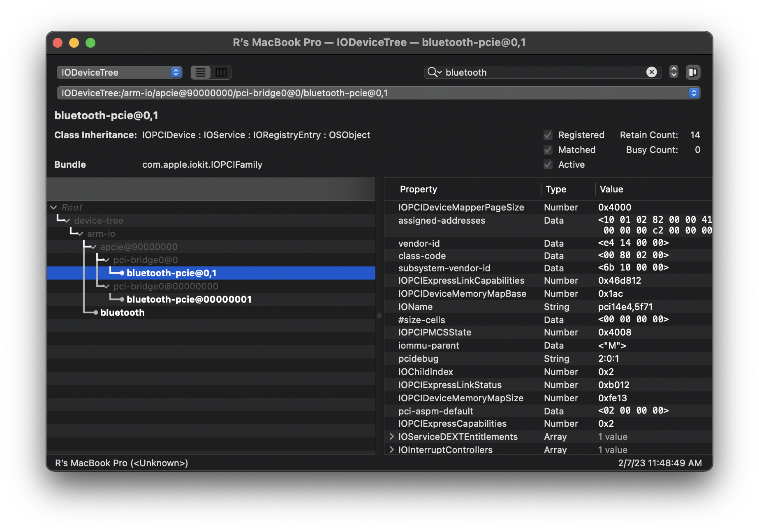This screenshot has height=532, width=759.
Task: Collapse the pci-bridge0@00000000 node
Action: click(x=107, y=287)
